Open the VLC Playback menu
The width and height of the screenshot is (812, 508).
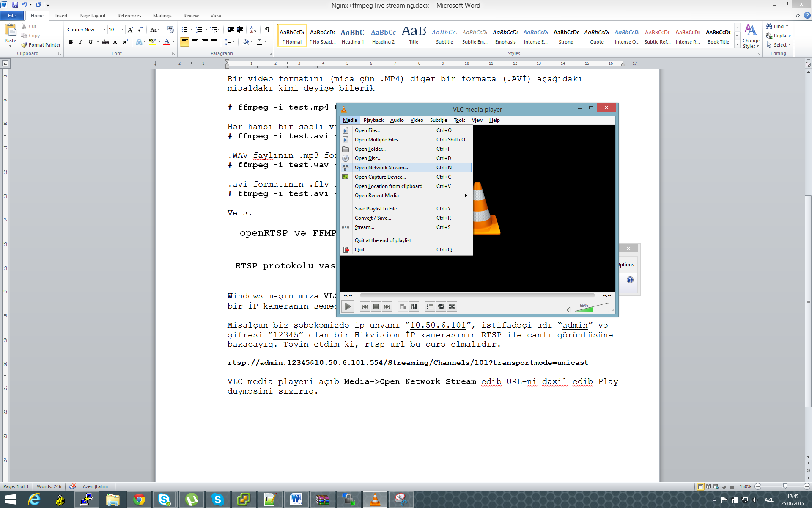click(373, 120)
